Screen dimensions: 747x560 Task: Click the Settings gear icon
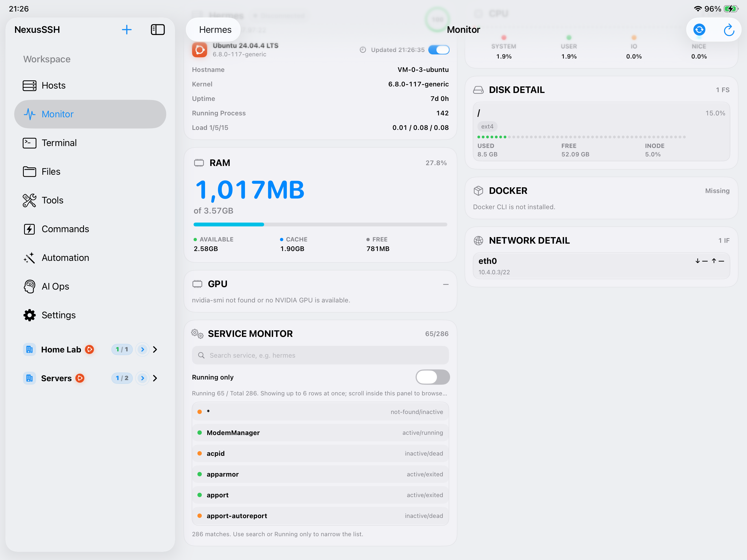coord(29,315)
